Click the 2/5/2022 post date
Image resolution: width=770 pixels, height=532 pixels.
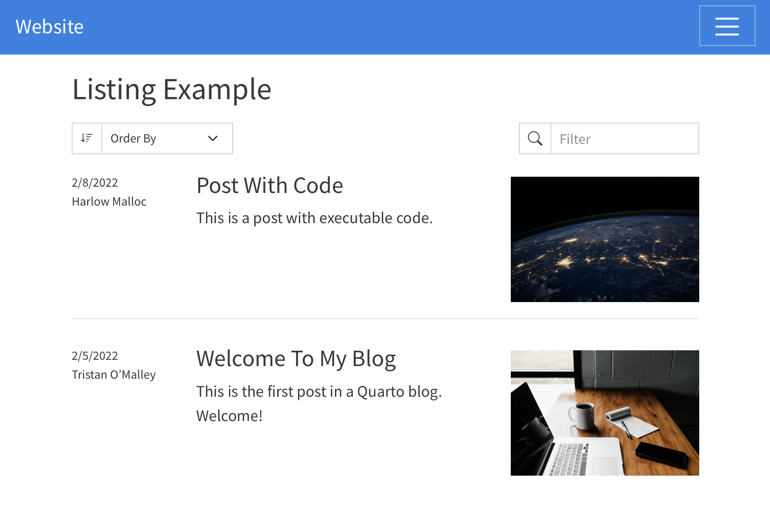click(95, 356)
